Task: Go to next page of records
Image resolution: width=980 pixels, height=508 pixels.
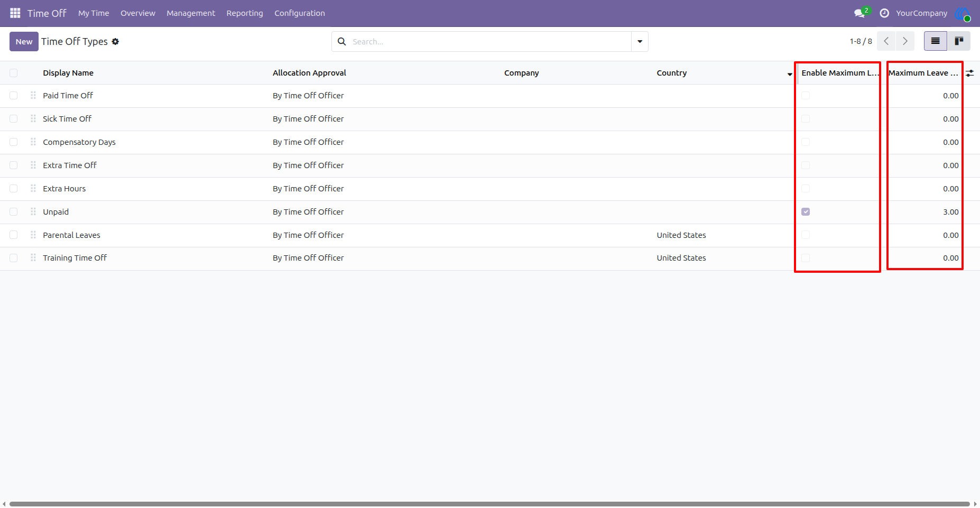Action: tap(905, 41)
